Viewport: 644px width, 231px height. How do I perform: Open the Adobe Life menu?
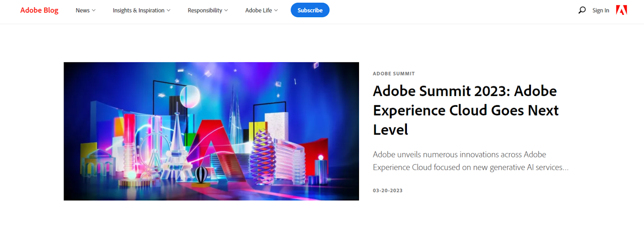[x=262, y=10]
